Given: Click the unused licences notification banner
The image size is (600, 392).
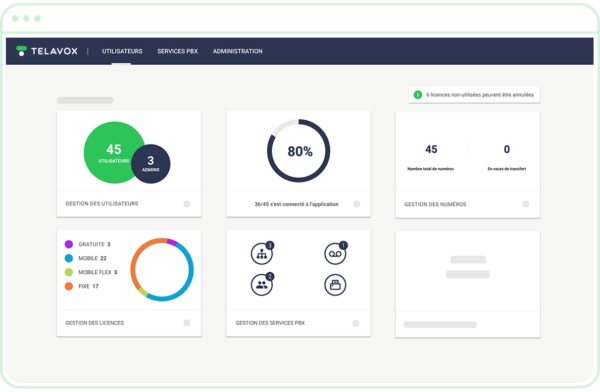Looking at the screenshot, I should click(474, 95).
